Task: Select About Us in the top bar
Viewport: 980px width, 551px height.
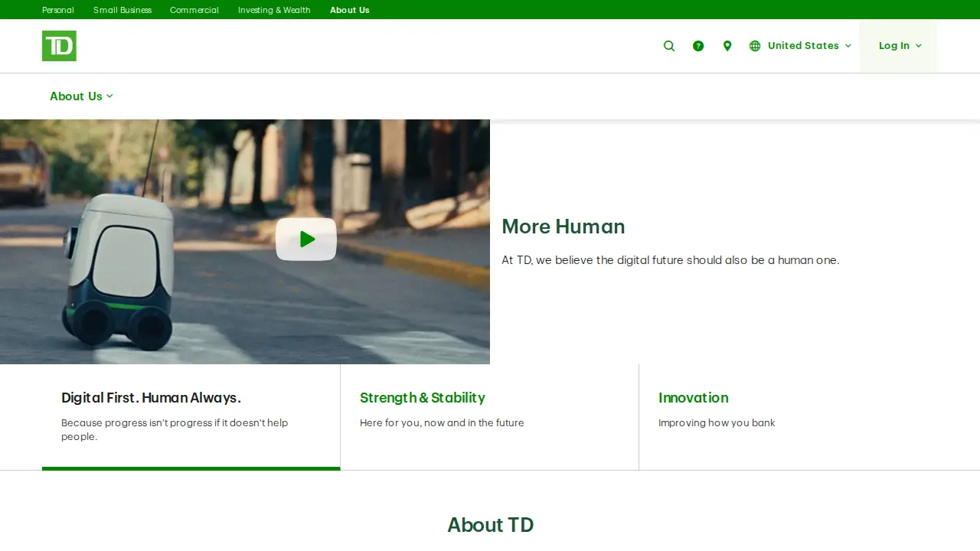Action: point(350,10)
